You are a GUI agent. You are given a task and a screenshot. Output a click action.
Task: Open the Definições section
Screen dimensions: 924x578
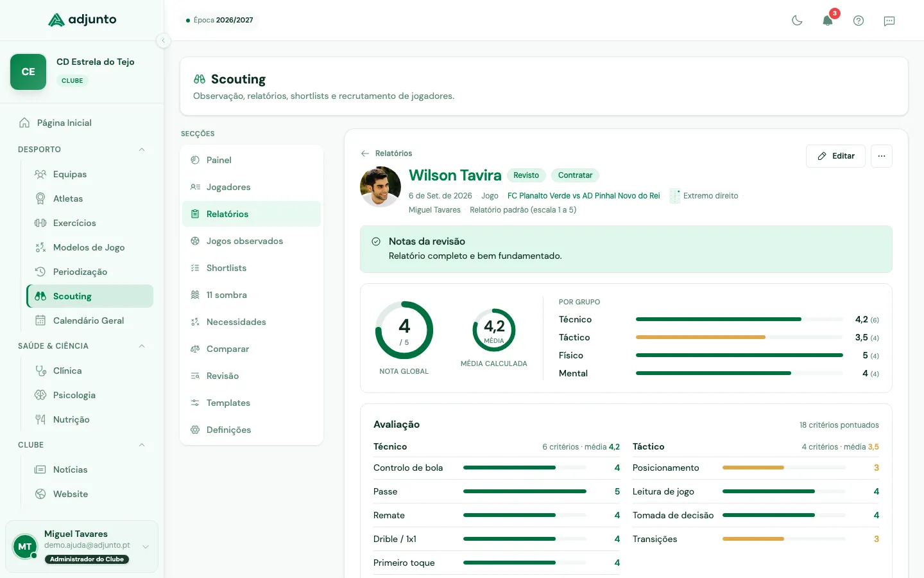[x=252, y=430]
